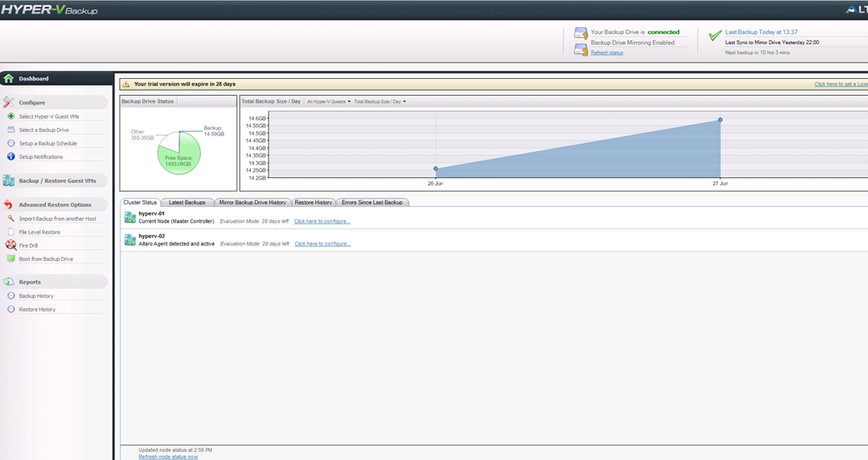Click the Advanced Restore Options header
Image resolution: width=868 pixels, height=460 pixels.
click(54, 204)
